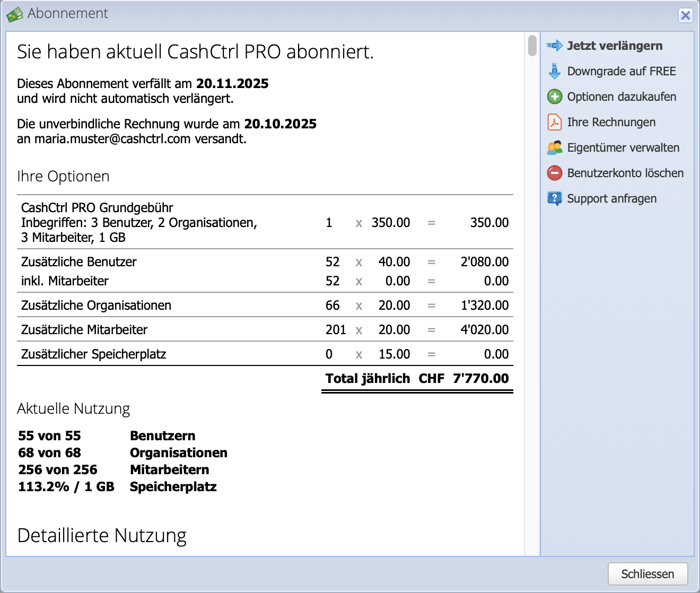
Task: Close the Abonnement dialog with the X
Action: pos(686,15)
